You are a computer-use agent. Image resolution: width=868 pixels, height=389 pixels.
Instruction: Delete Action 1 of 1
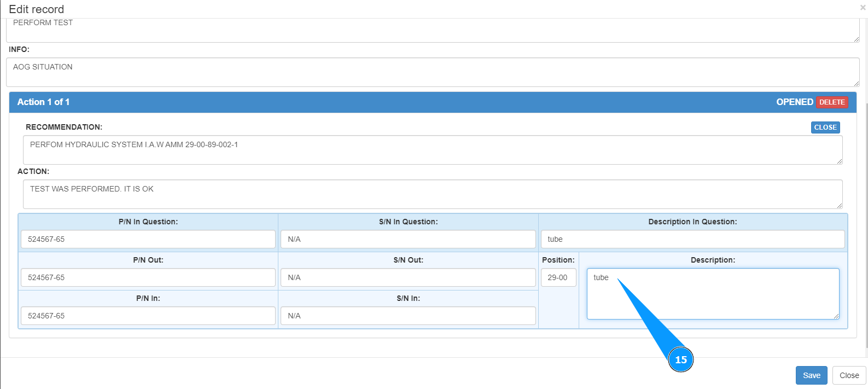[x=832, y=102]
